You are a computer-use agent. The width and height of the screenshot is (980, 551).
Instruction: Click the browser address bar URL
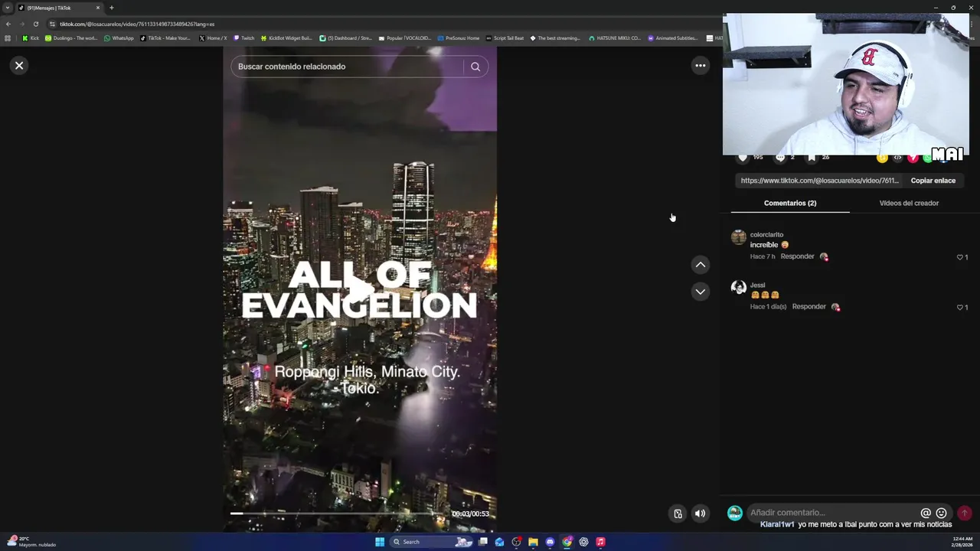(x=137, y=24)
